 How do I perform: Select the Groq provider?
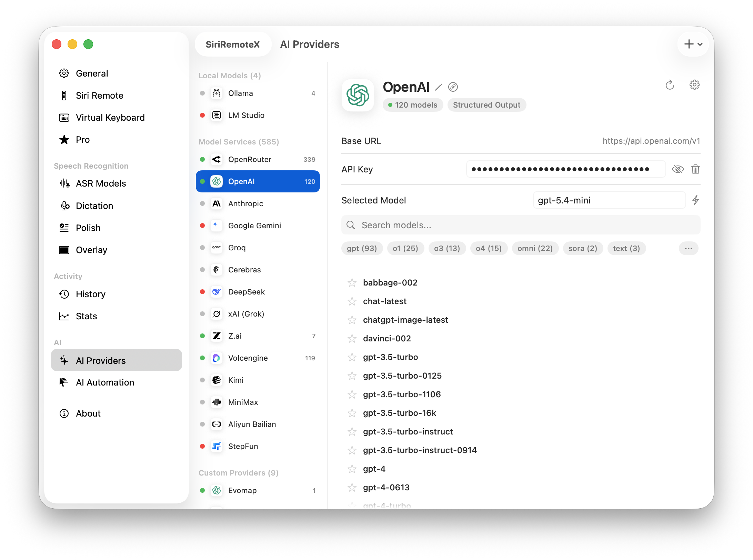pyautogui.click(x=258, y=248)
